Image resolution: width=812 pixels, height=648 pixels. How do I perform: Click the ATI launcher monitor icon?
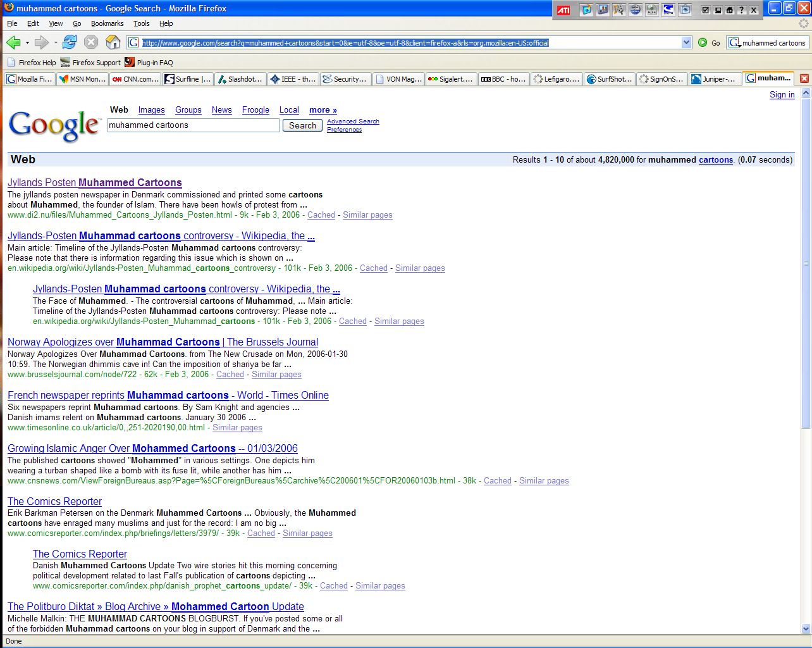(x=718, y=10)
